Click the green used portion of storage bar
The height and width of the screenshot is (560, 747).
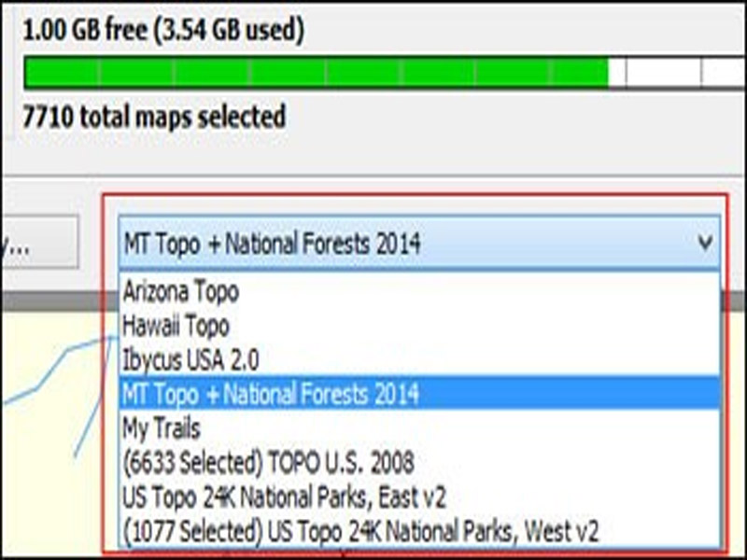tap(317, 73)
